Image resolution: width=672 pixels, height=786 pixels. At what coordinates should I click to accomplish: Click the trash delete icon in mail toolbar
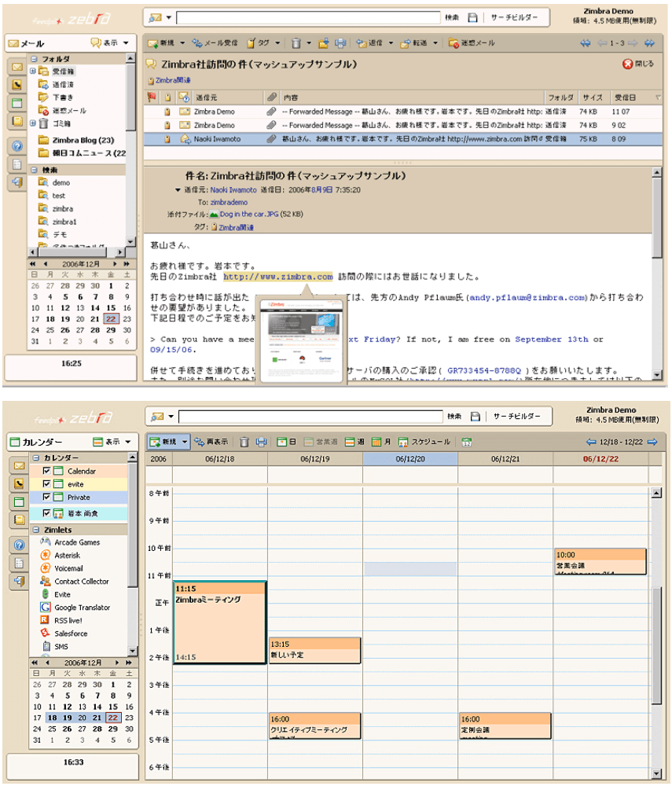pos(296,43)
